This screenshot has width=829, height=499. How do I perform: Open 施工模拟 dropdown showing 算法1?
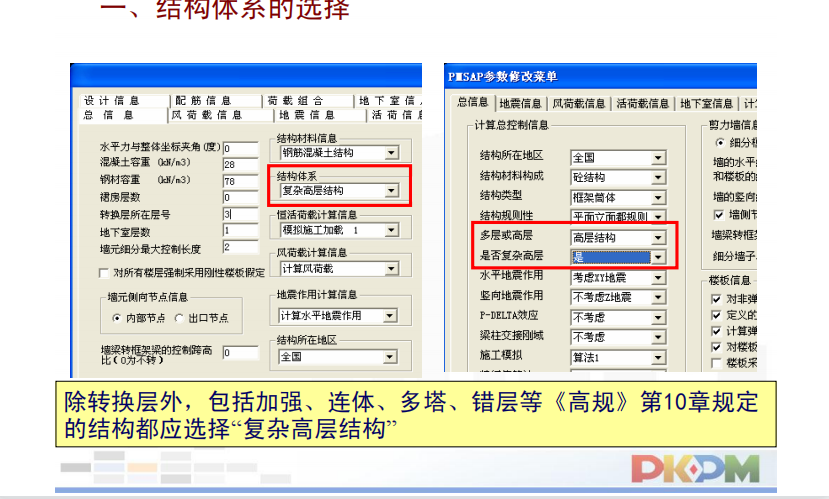pos(618,357)
